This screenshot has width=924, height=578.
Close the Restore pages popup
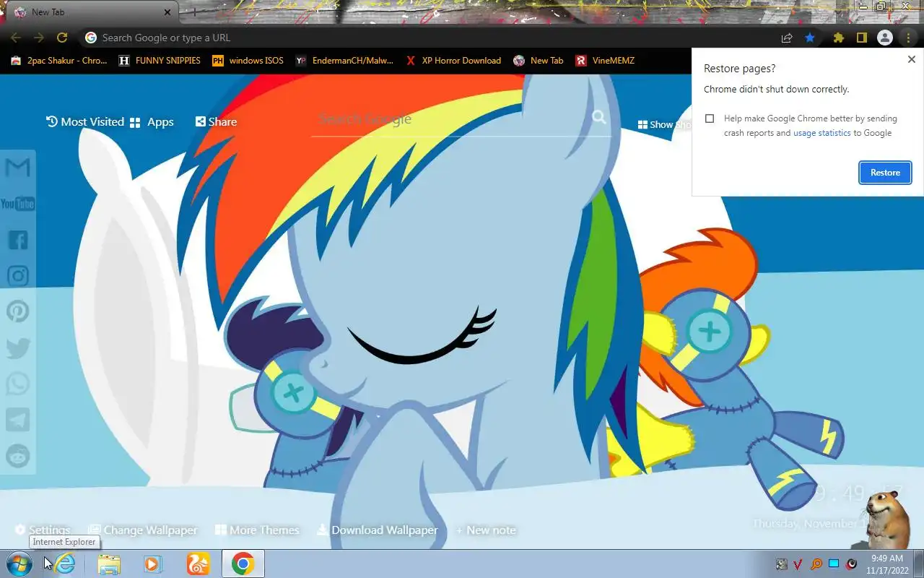[911, 60]
